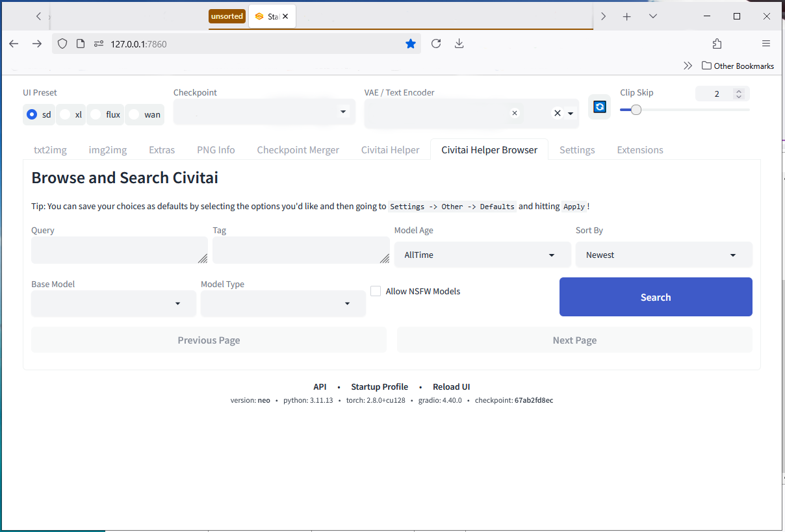This screenshot has height=532, width=785.
Task: Click the torch: 2.8.0+cu128 version text
Action: [376, 400]
